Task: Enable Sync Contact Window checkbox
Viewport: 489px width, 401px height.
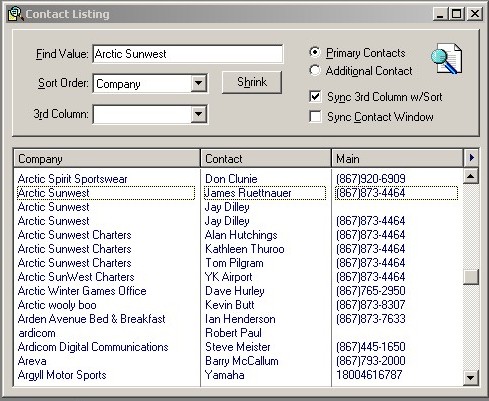Action: [315, 117]
